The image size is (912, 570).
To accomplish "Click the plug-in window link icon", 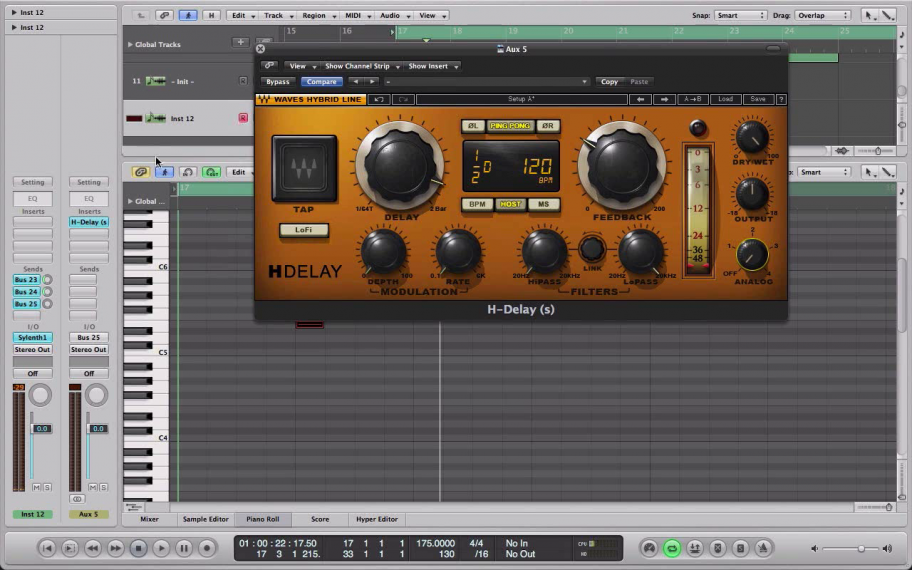I will coord(269,66).
